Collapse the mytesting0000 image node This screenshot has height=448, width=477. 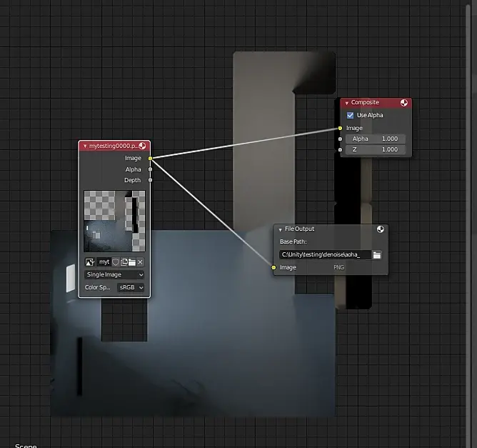[x=85, y=146]
